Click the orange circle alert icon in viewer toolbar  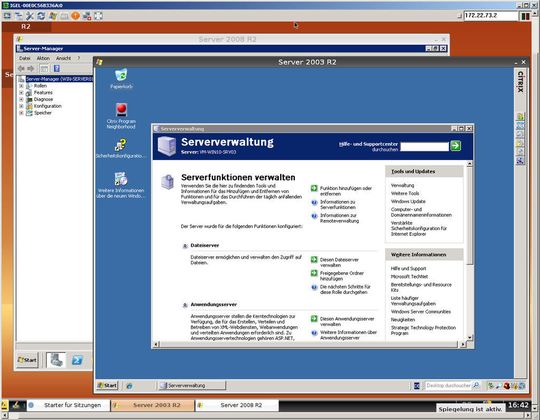75,15
